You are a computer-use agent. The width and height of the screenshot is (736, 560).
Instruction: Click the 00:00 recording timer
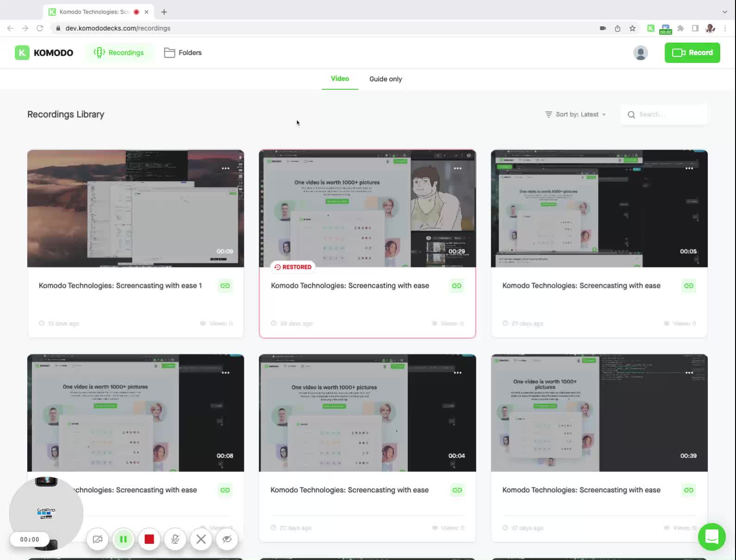tap(30, 540)
